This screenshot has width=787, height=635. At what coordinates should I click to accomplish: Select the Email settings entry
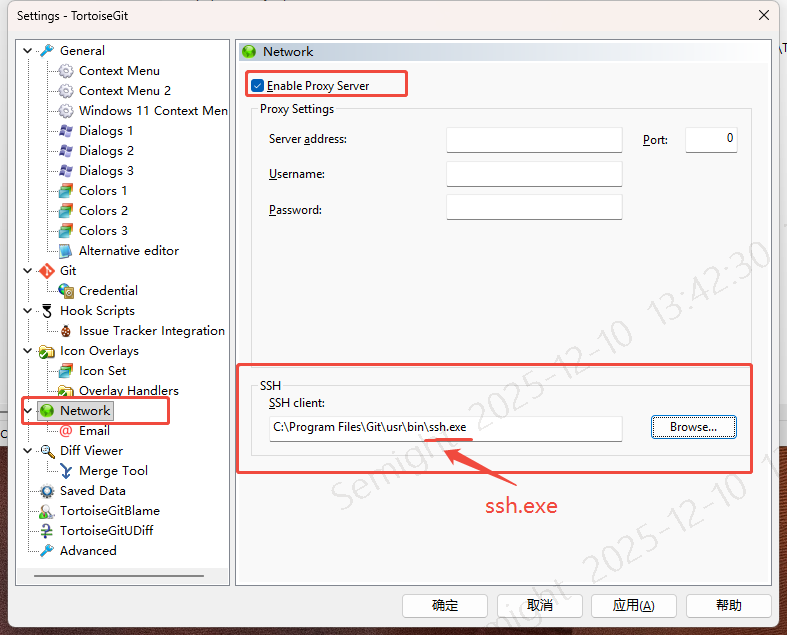click(x=94, y=431)
